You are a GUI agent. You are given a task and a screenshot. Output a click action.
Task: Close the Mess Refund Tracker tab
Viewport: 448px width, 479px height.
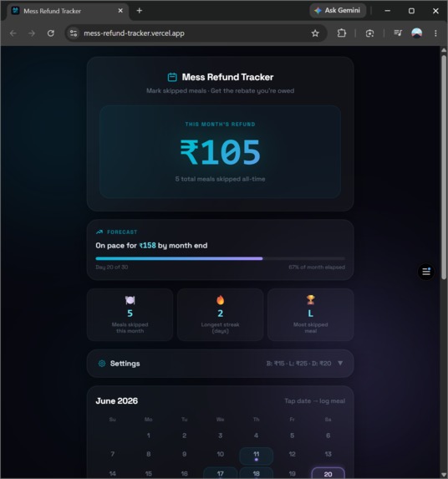pos(120,11)
